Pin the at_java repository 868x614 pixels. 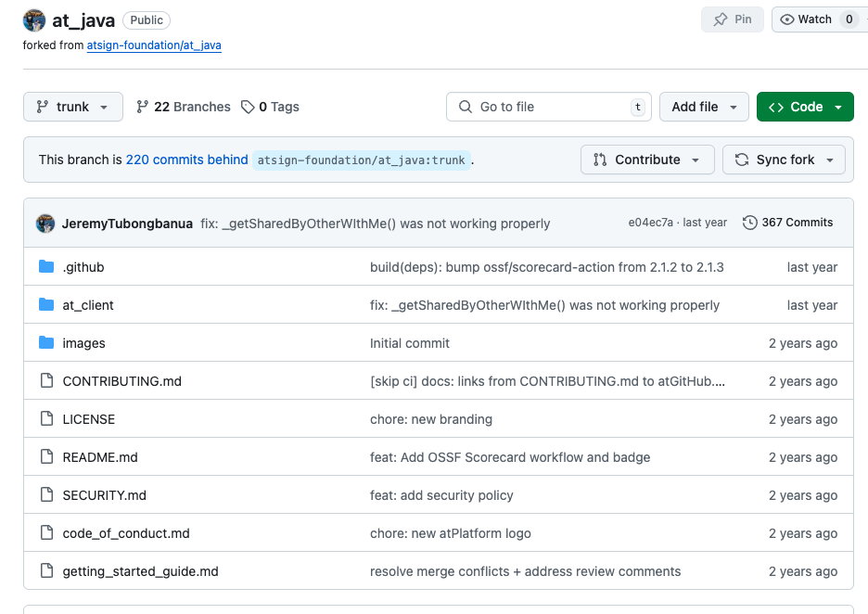pos(733,19)
